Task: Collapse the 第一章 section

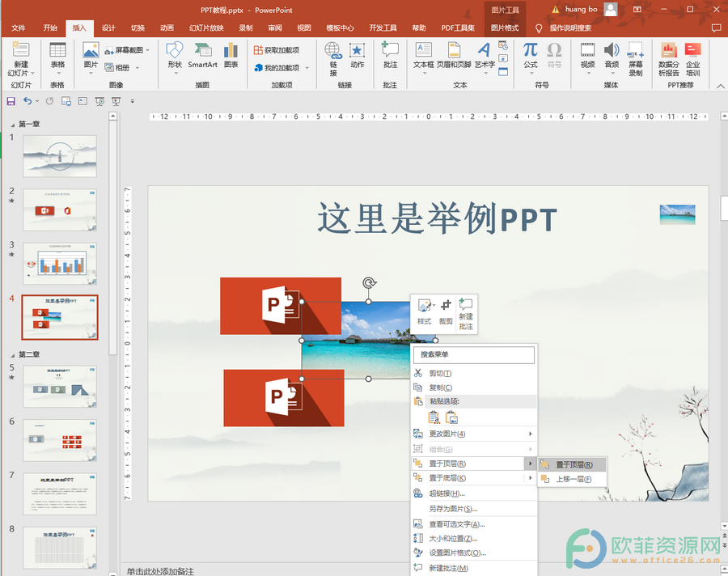Action: point(12,125)
